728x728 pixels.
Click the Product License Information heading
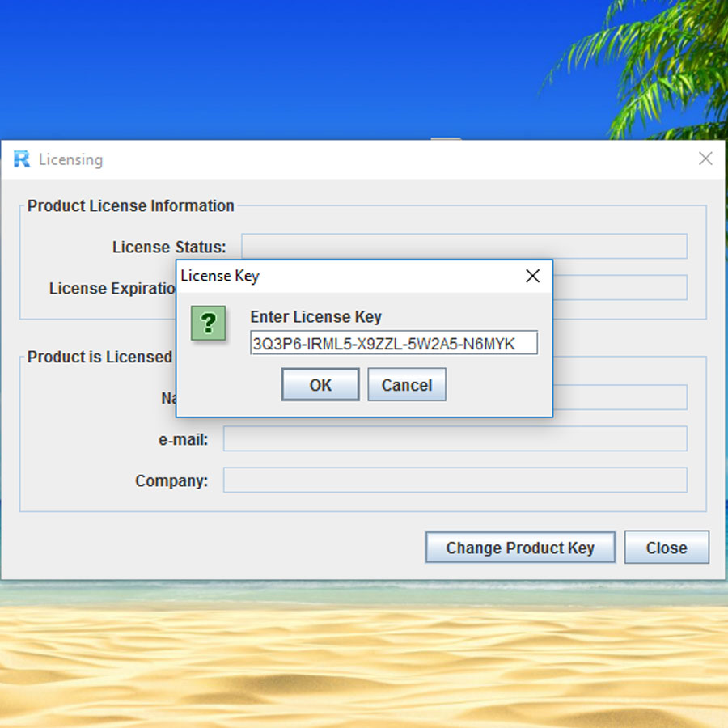click(131, 206)
